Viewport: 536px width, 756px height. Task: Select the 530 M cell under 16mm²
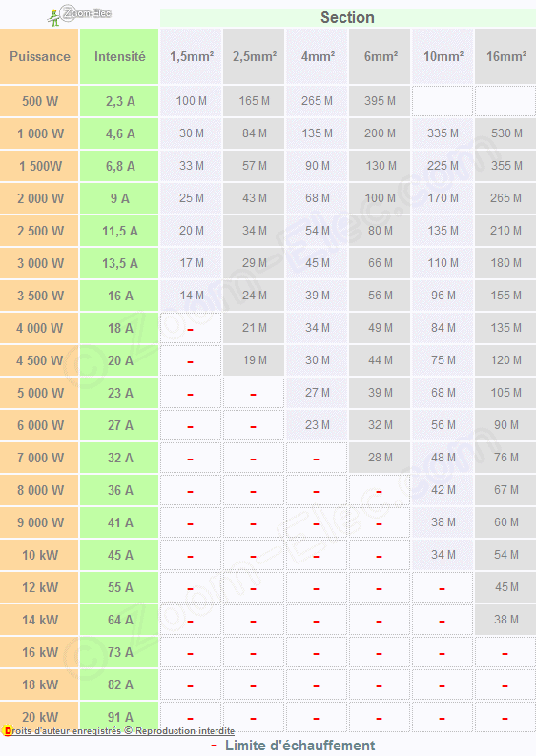[x=505, y=133]
